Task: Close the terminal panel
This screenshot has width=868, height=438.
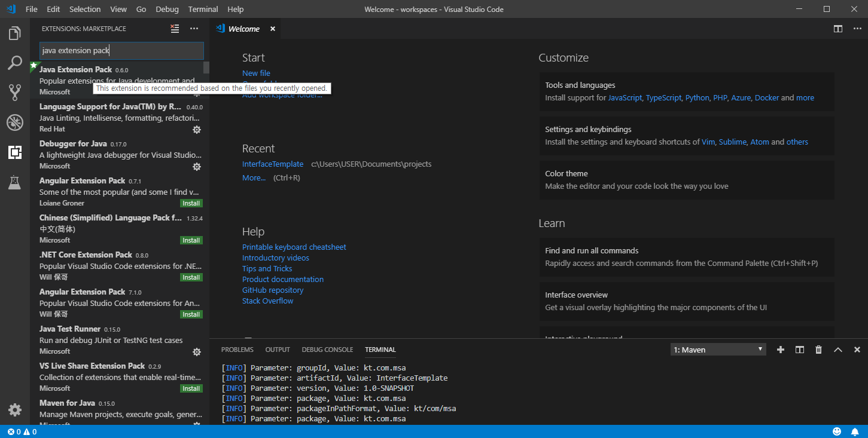Action: pos(857,350)
